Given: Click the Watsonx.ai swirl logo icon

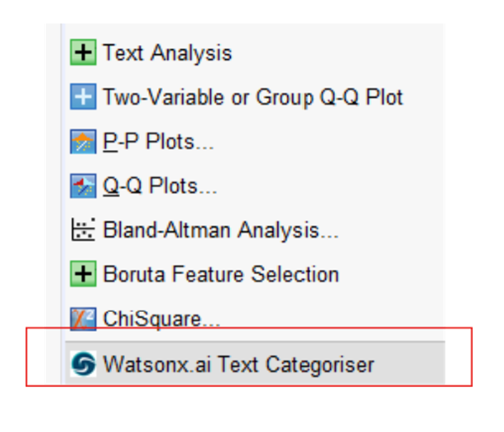Looking at the screenshot, I should [x=83, y=364].
